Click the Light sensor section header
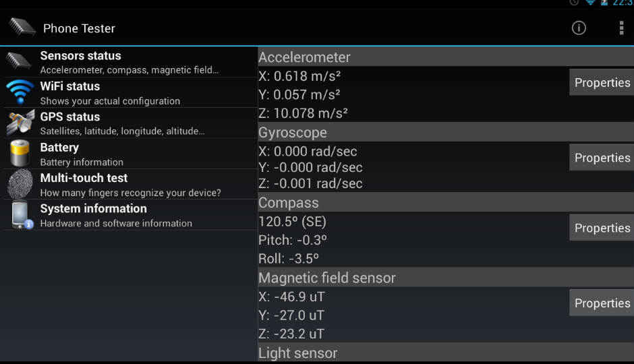Screen dimensions: 634x364 [446, 353]
